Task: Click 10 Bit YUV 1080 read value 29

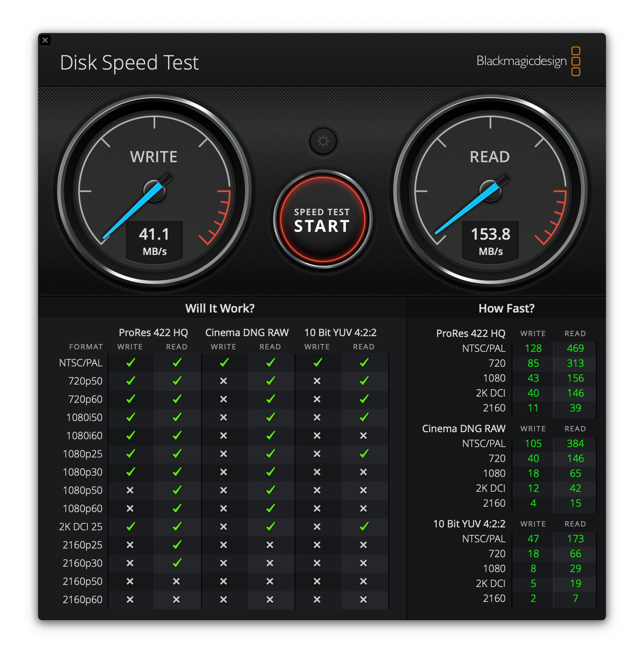Action: (x=575, y=569)
